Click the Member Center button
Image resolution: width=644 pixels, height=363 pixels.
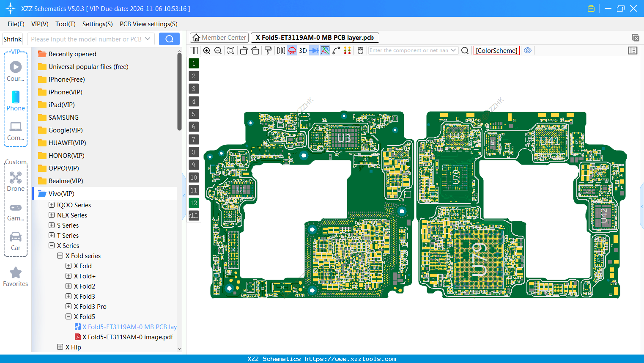pyautogui.click(x=219, y=37)
